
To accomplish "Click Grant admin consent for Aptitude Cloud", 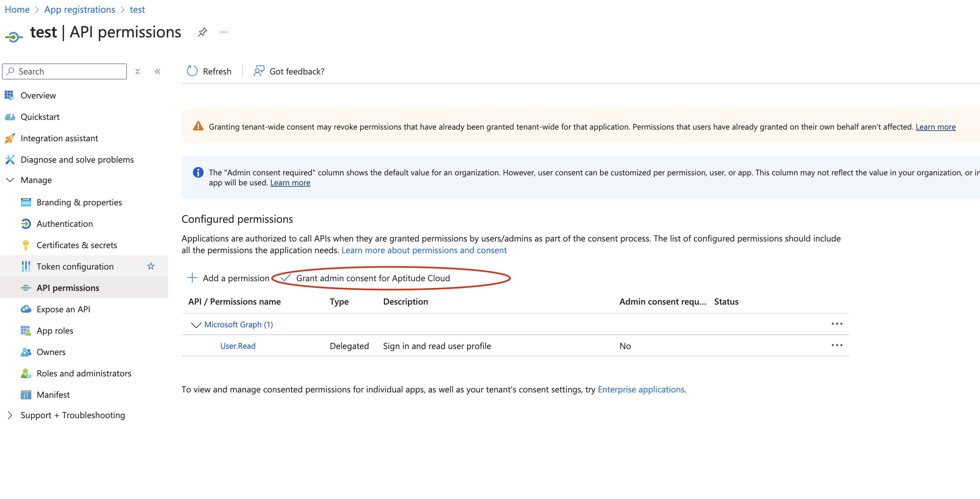I will pos(372,278).
